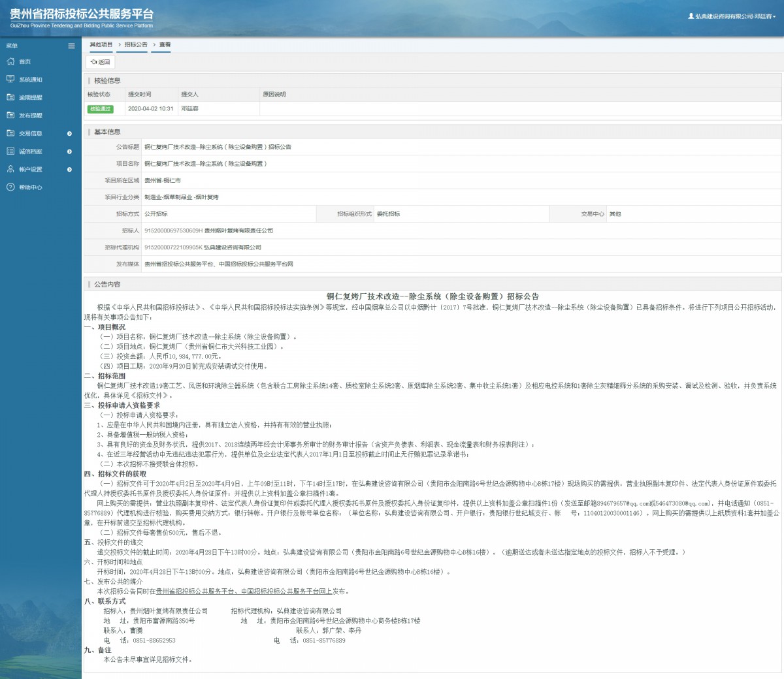The height and width of the screenshot is (679, 784).
Task: Click the 交易信息 folder icon
Action: click(10, 133)
